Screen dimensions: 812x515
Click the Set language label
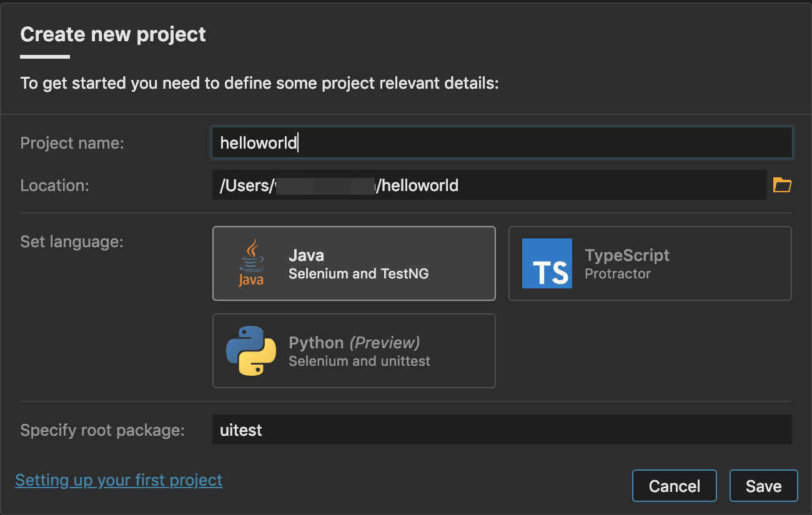point(72,241)
